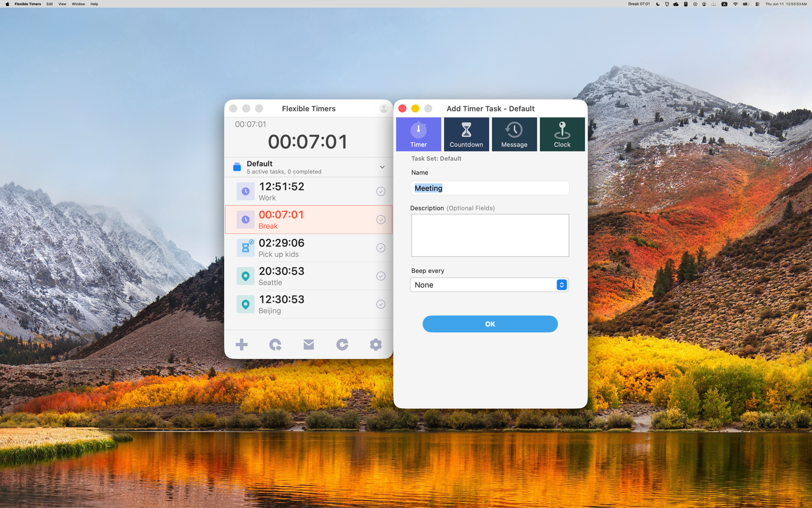Click the Wi-Fi icon in menu bar
The height and width of the screenshot is (508, 812).
point(735,4)
